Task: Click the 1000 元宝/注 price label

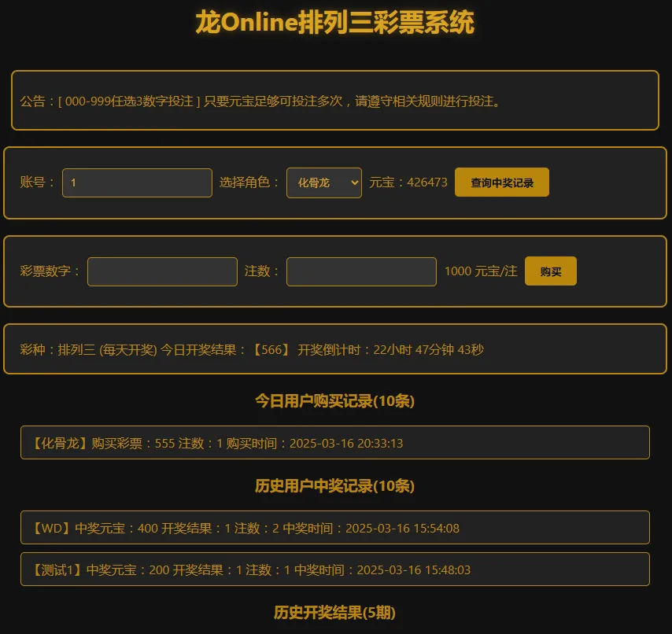Action: click(481, 271)
